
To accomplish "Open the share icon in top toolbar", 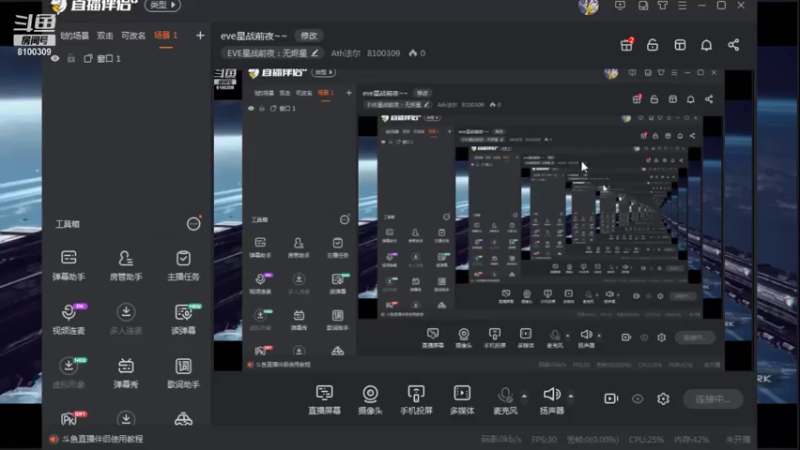I will pos(734,45).
